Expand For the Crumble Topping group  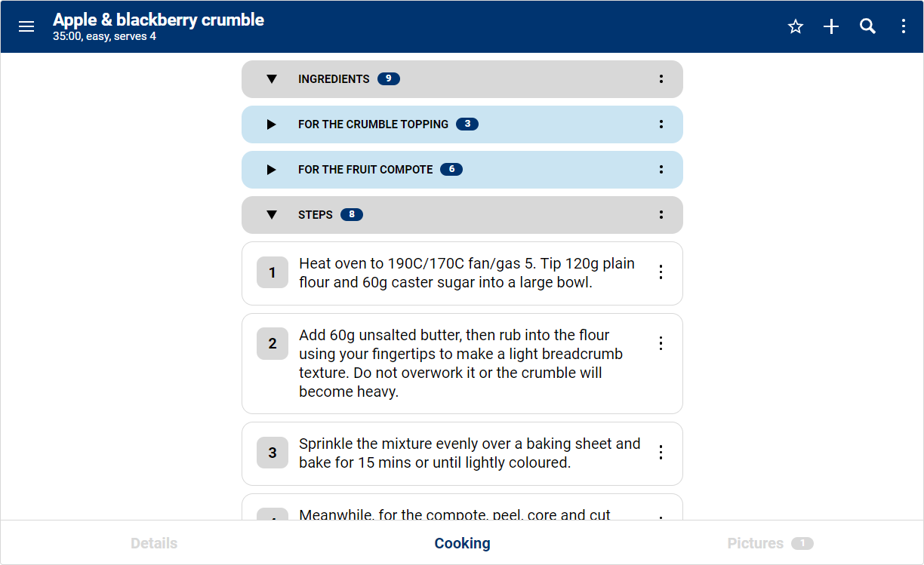(x=272, y=124)
